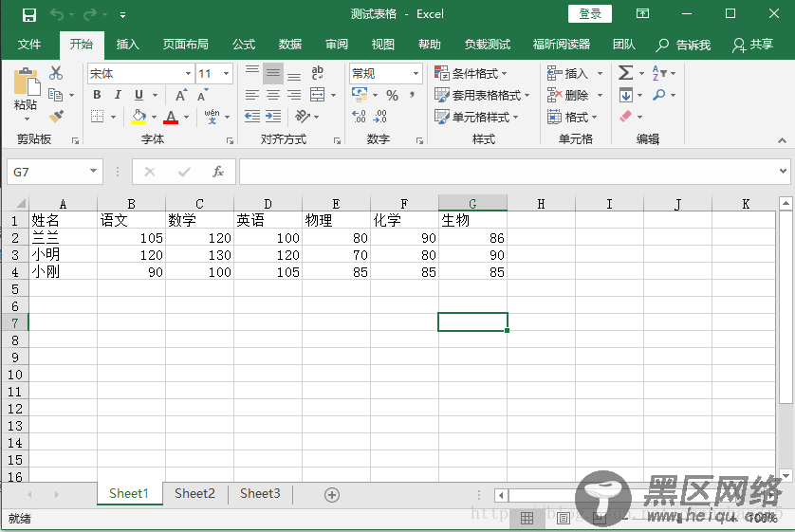Click the Undo arrow icon
This screenshot has width=795, height=532.
click(x=56, y=14)
